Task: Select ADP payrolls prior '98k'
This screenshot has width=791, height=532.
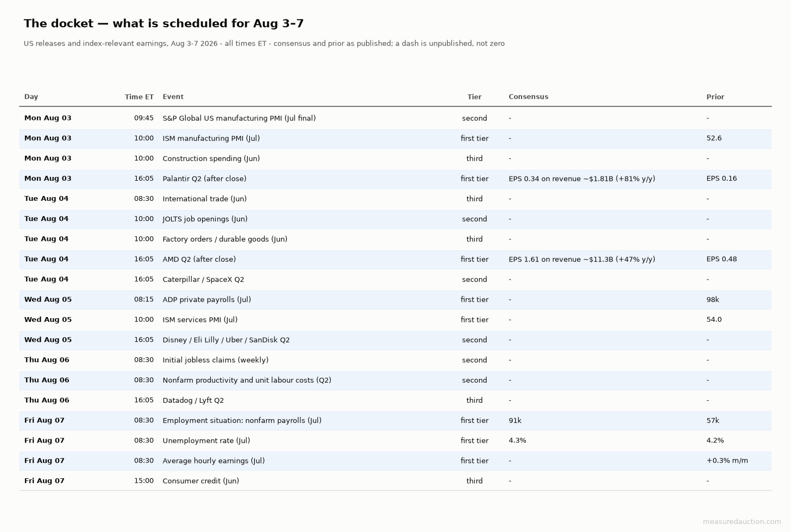Action: tap(713, 300)
